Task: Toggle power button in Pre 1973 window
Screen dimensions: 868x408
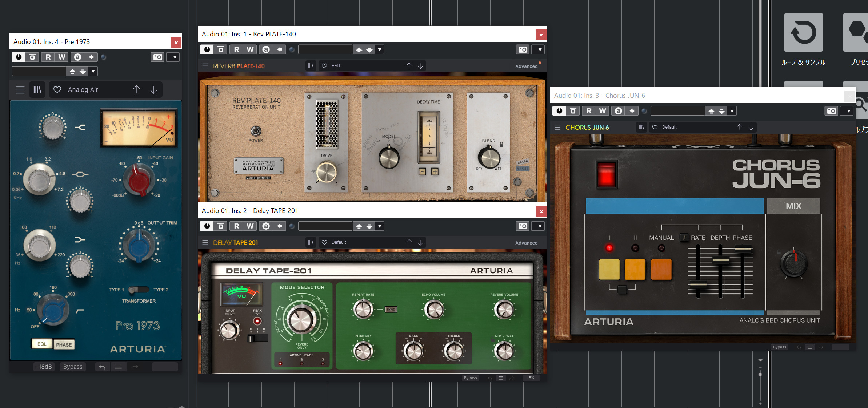Action: (19, 57)
